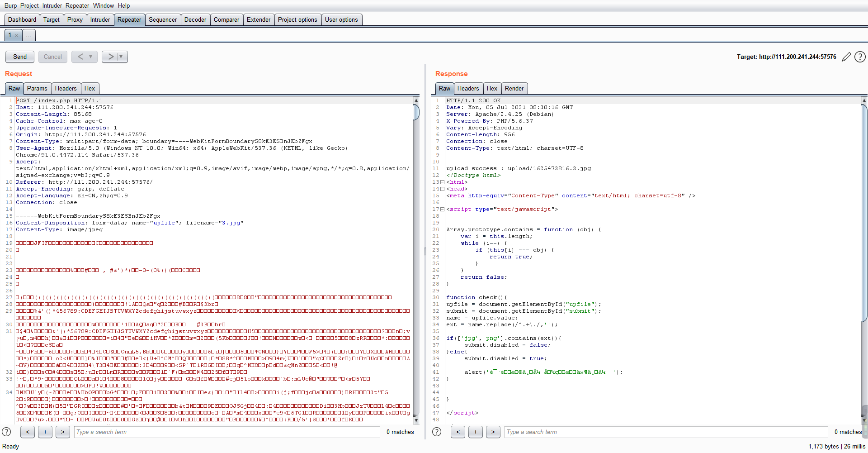Viewport: 868px width, 453px height.
Task: Click the response search help icon
Action: [437, 432]
